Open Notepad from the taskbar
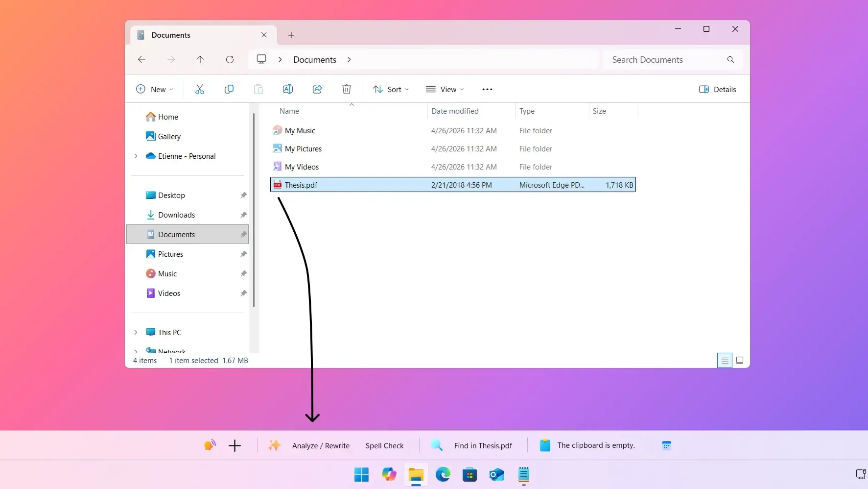This screenshot has width=868, height=489. 524,474
